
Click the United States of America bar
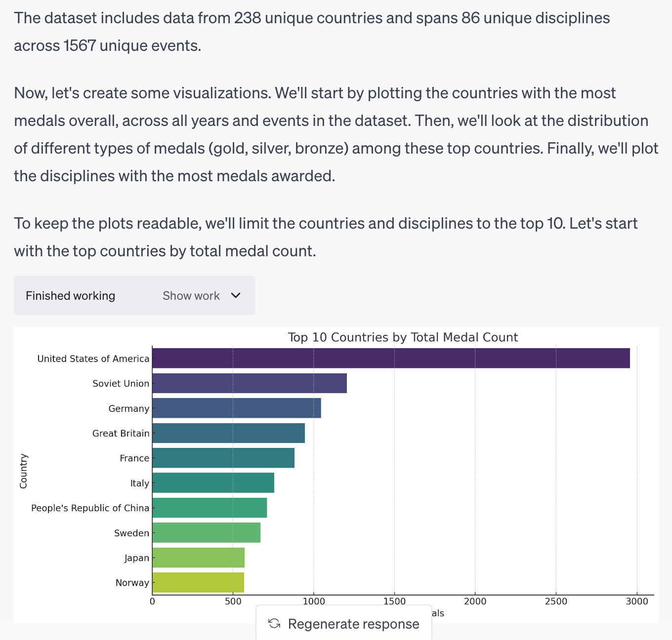[391, 358]
